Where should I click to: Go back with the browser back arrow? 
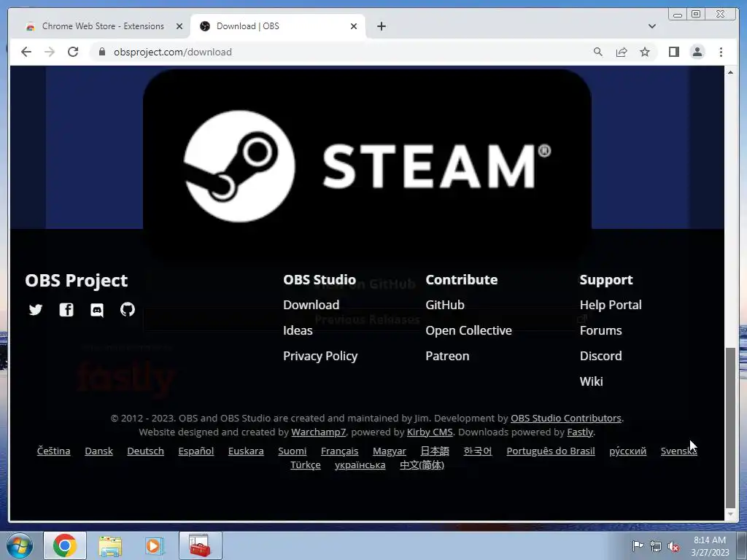[x=26, y=52]
